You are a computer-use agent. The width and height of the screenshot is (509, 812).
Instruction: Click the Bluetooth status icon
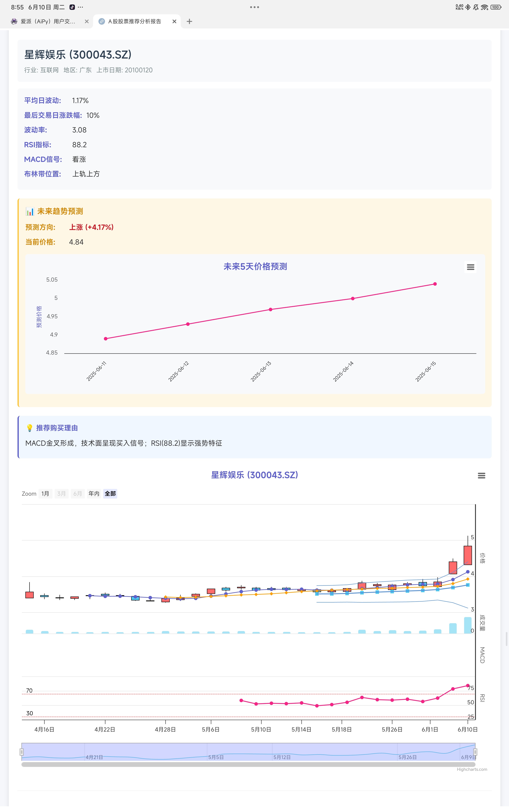click(468, 7)
